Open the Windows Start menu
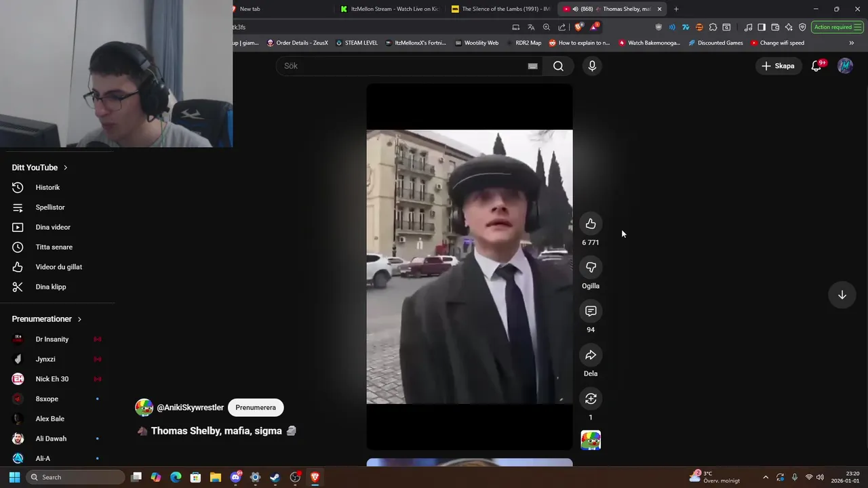The image size is (868, 488). point(14,477)
